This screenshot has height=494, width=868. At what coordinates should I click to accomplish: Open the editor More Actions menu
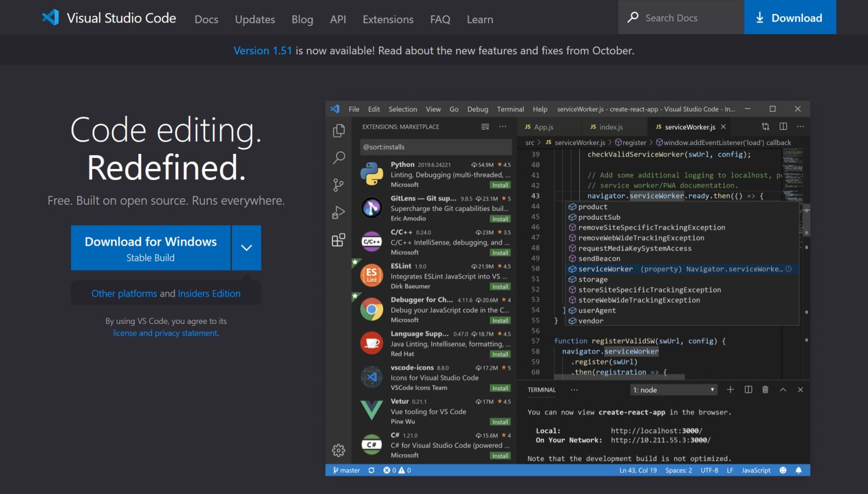coord(800,126)
